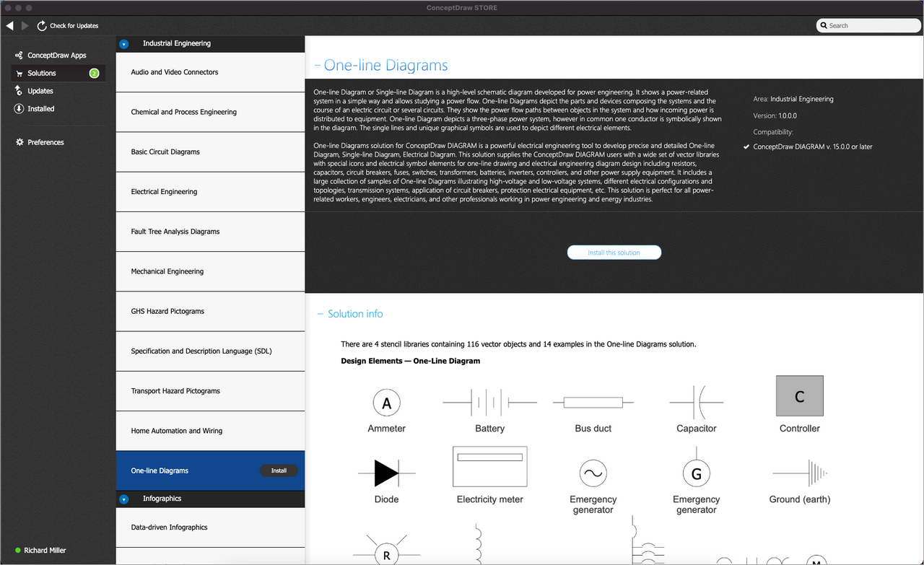Click the Richard Miller account name
This screenshot has width=924, height=565.
[45, 550]
